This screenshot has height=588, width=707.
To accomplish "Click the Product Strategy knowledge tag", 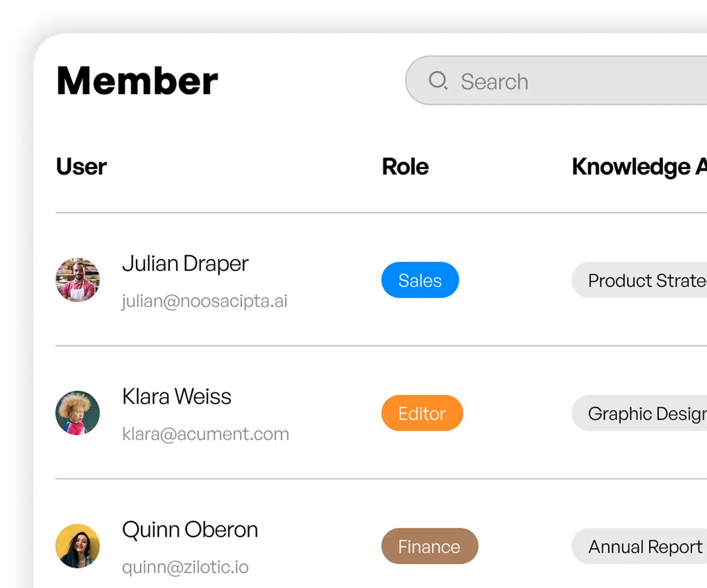I will tap(639, 280).
